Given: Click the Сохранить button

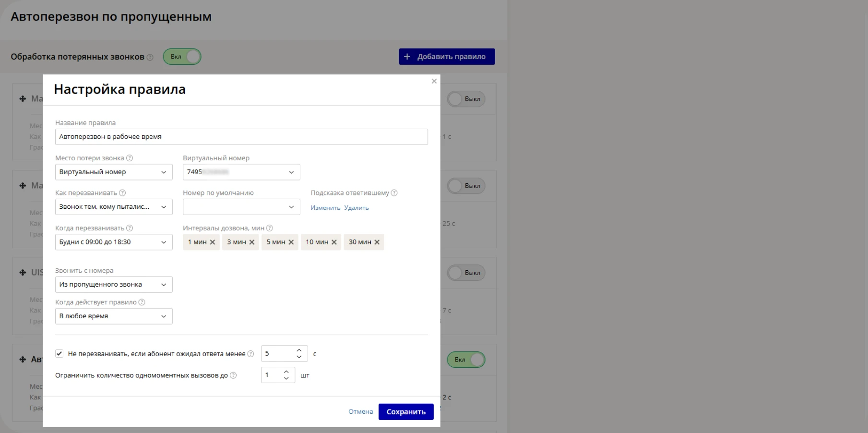Looking at the screenshot, I should [x=406, y=412].
